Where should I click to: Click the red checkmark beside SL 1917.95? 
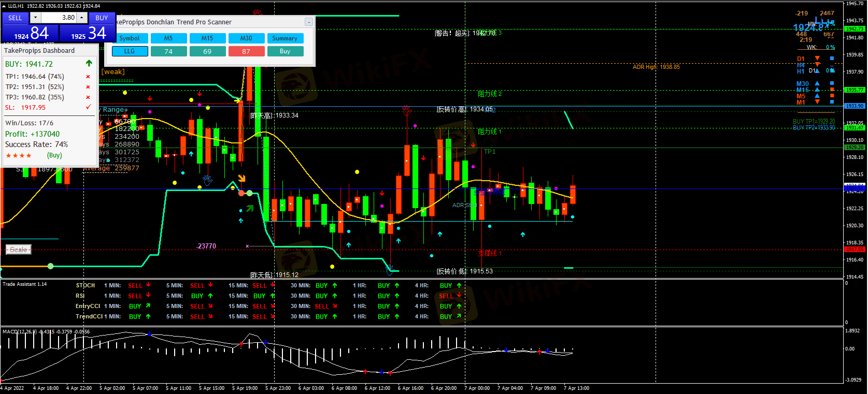tap(88, 107)
